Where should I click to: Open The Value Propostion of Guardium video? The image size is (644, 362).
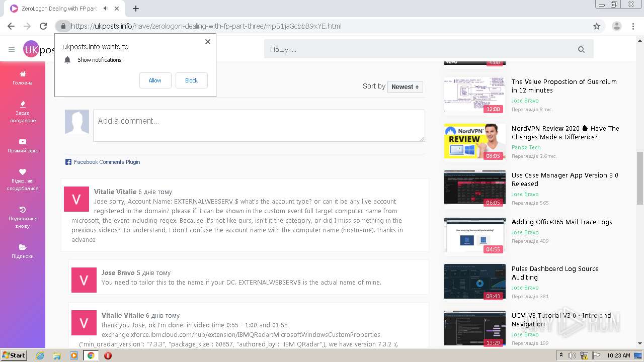point(564,86)
